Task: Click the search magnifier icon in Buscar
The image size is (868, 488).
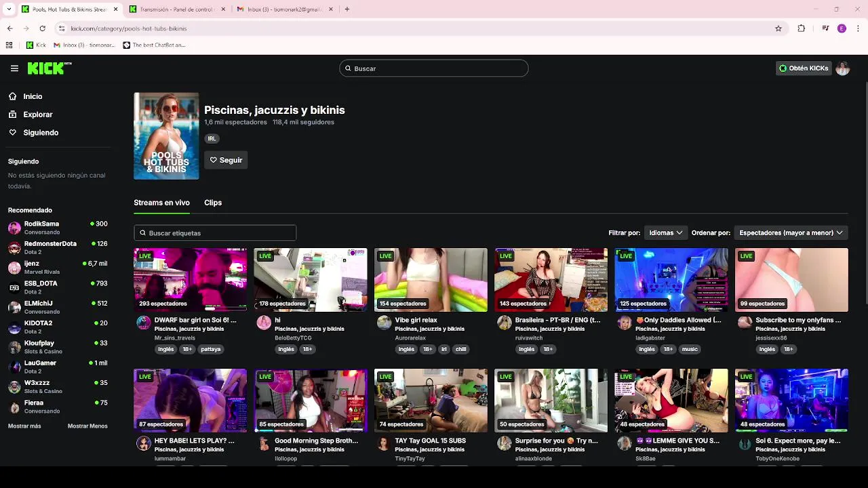Action: click(349, 68)
